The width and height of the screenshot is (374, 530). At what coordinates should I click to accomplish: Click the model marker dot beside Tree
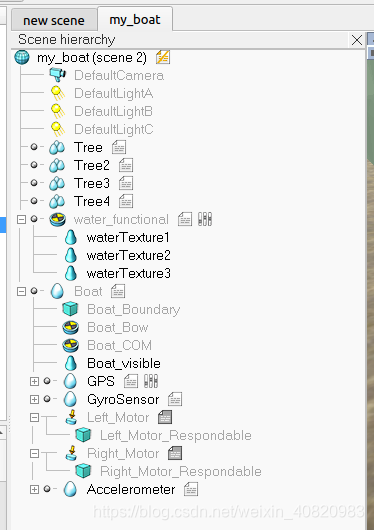[x=34, y=147]
